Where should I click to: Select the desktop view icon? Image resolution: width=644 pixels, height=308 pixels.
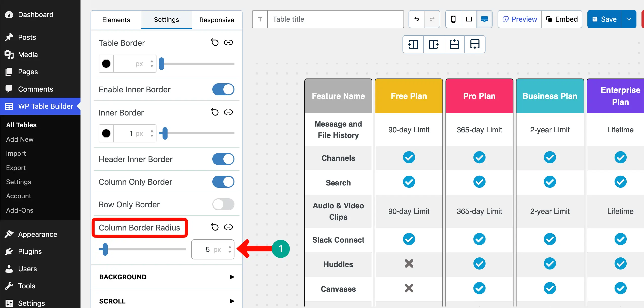[484, 19]
